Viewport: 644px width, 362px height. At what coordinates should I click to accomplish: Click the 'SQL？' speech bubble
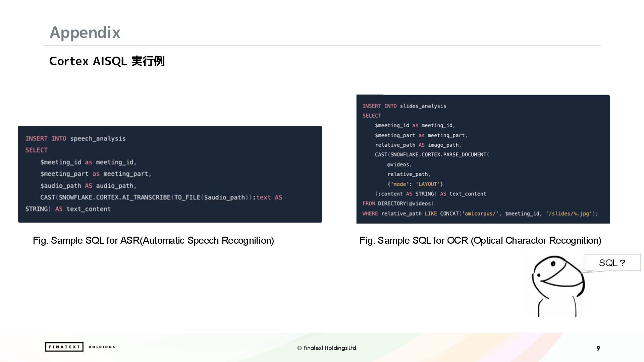(x=612, y=263)
